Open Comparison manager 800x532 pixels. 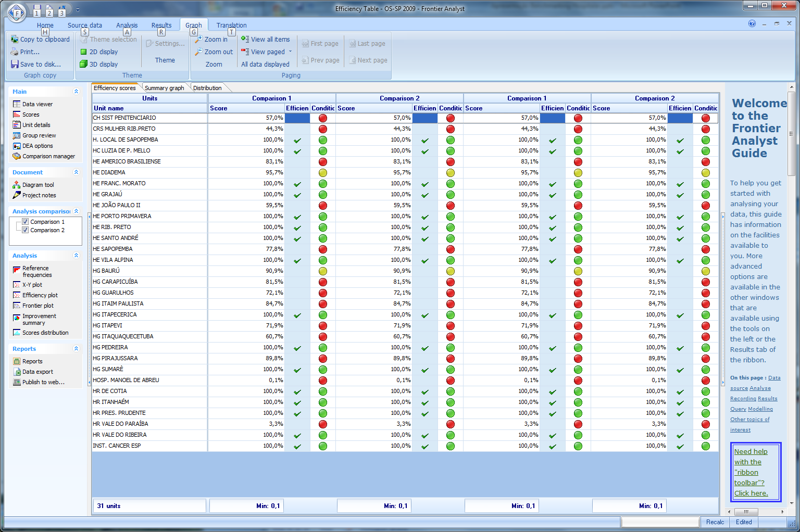(x=44, y=156)
